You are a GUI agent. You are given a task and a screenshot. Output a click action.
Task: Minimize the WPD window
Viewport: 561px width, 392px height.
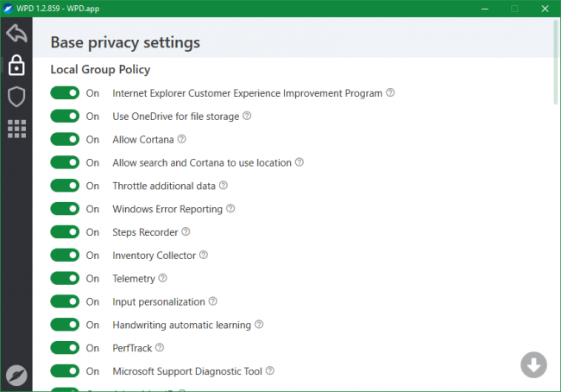point(485,9)
